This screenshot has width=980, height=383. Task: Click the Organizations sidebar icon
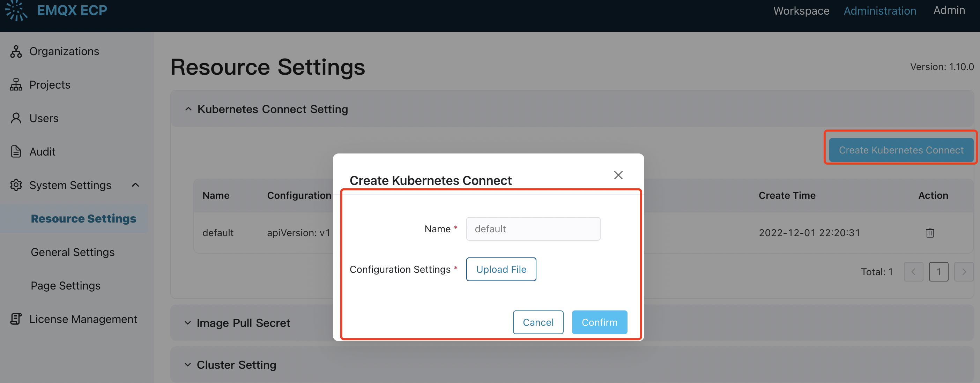16,51
